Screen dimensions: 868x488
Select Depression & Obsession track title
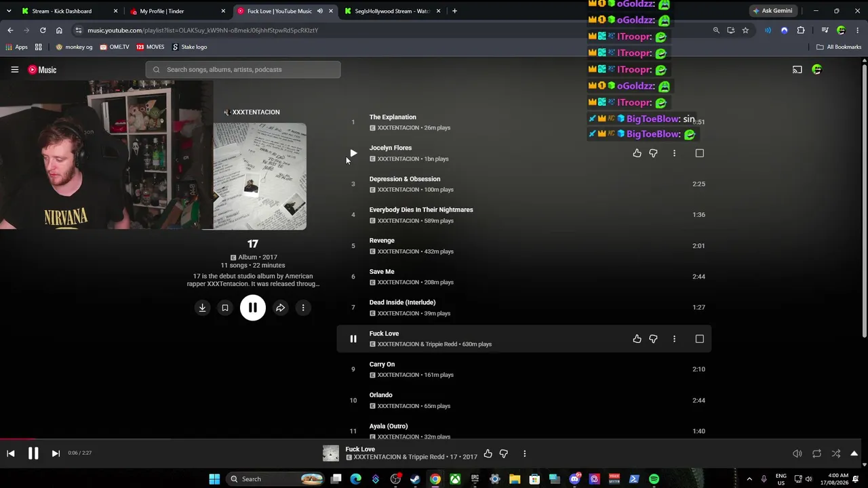[x=405, y=179]
